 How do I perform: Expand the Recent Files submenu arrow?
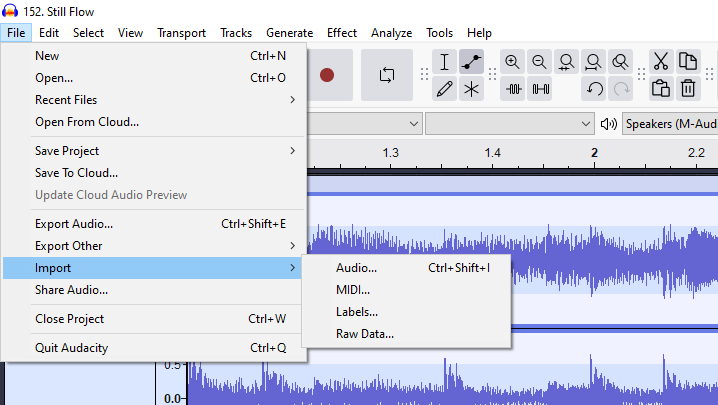pos(293,100)
